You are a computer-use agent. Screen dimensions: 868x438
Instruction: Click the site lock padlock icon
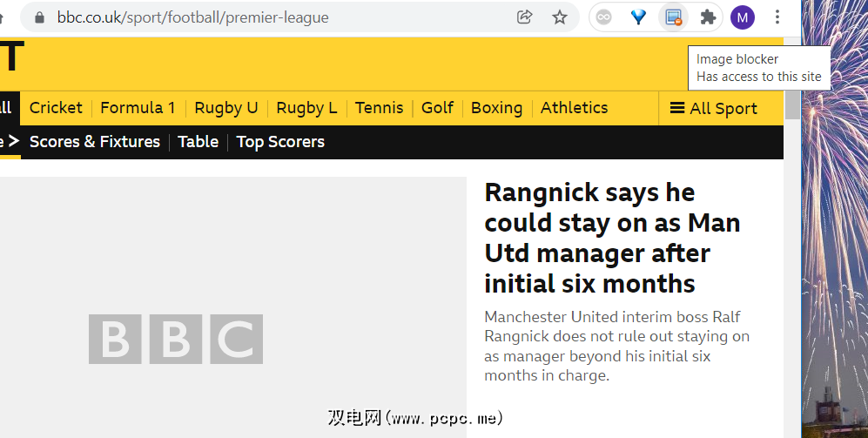(39, 17)
